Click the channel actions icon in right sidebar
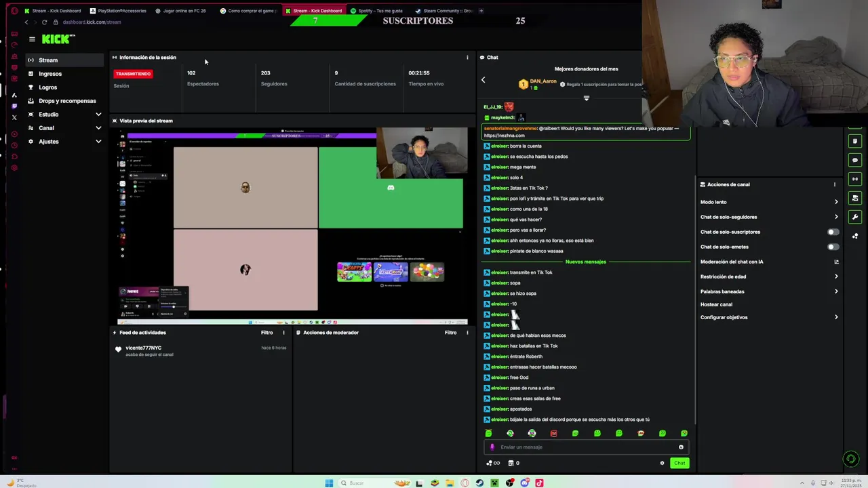 855,199
